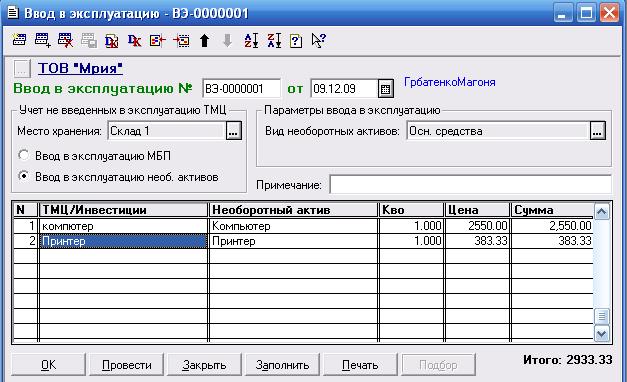This screenshot has width=627, height=382.
Task: Click the table scrollbar thumb
Action: click(x=601, y=316)
